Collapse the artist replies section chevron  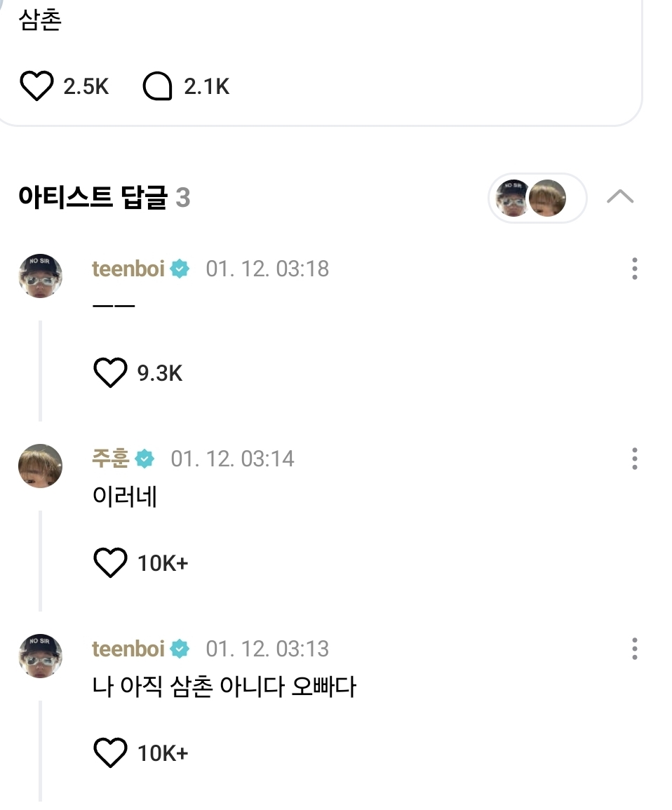click(619, 198)
